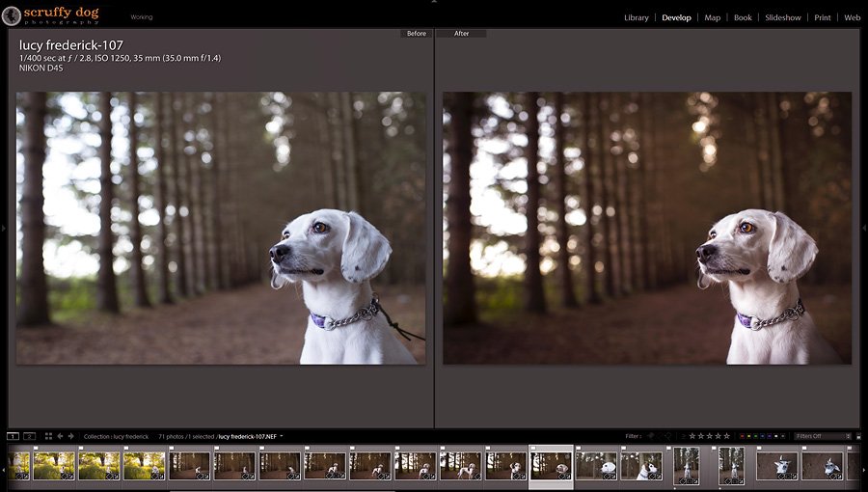The height and width of the screenshot is (492, 868).
Task: Open the Filters Off dropdown
Action: point(822,436)
